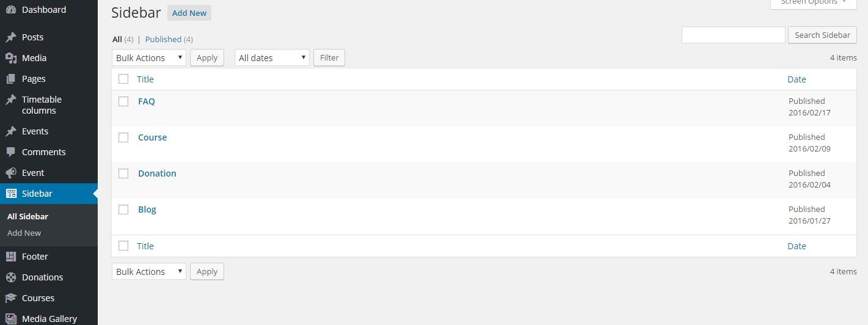Viewport: 868px width, 325px height.
Task: Click the Courses graduation cap icon
Action: [x=11, y=298]
